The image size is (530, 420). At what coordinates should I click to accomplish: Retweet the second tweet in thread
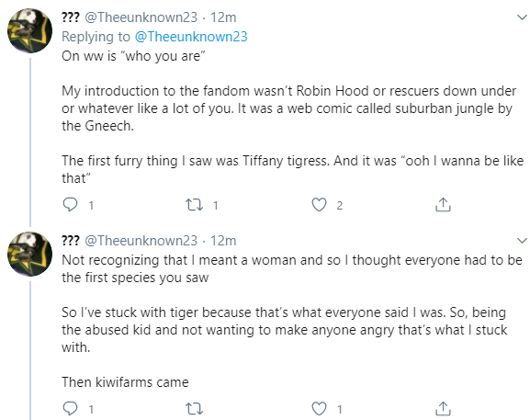pyautogui.click(x=195, y=408)
